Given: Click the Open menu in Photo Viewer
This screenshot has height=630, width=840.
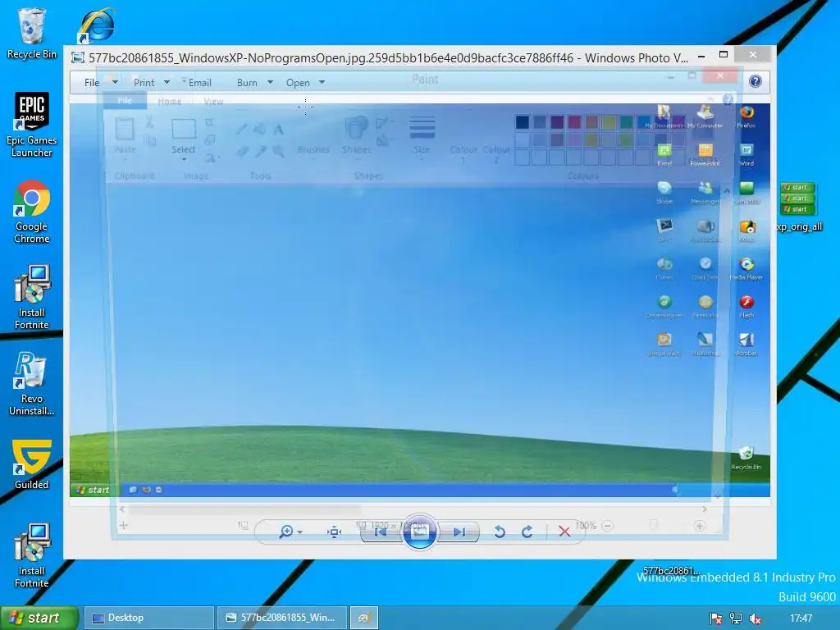Looking at the screenshot, I should tap(298, 83).
